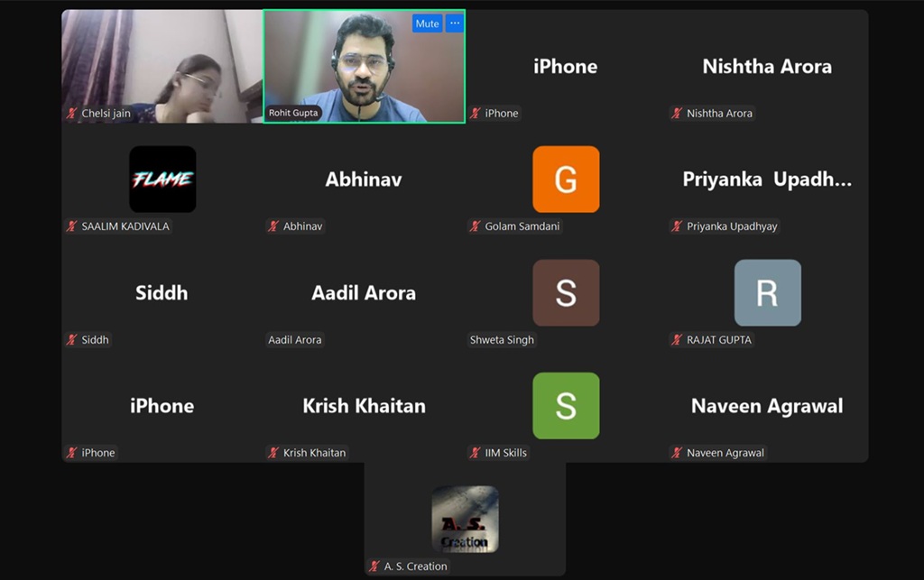
Task: Click the A. S. Creation profile picture
Action: coord(465,520)
